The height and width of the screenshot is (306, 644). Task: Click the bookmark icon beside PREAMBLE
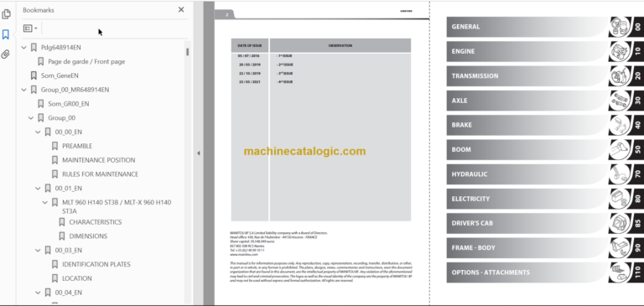click(x=55, y=146)
